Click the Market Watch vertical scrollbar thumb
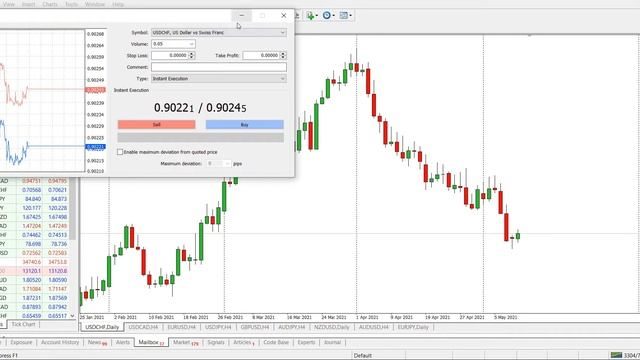This screenshot has height=360, width=640. pyautogui.click(x=73, y=209)
